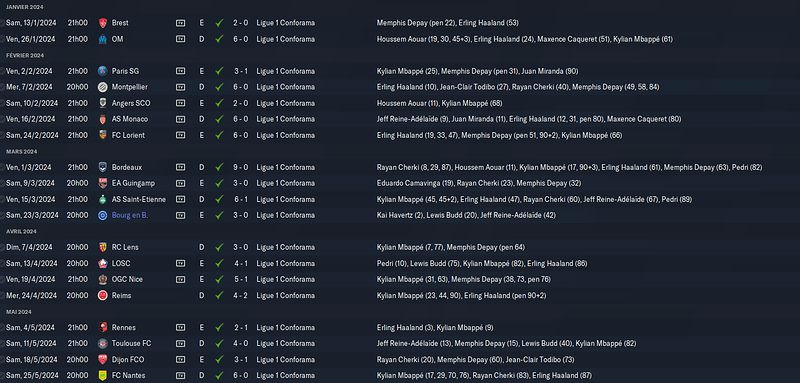800x383 pixels.
Task: Open the Bourg en B. team link
Action: [x=130, y=215]
